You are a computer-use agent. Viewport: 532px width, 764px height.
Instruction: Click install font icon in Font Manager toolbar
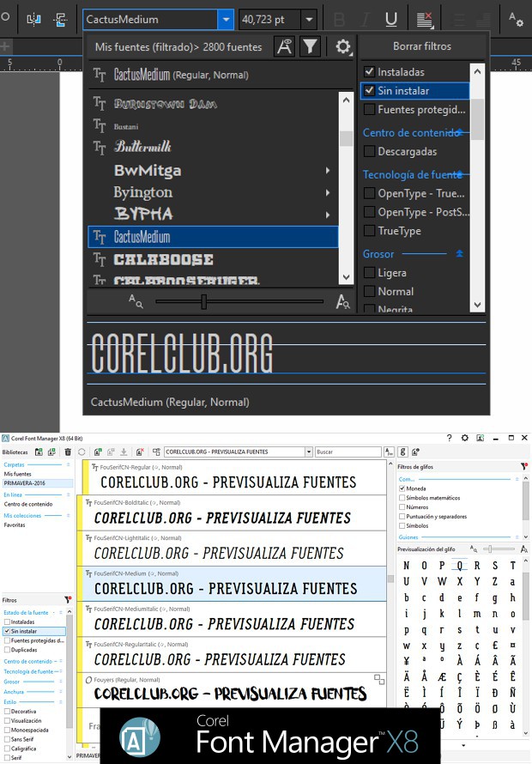coord(98,452)
